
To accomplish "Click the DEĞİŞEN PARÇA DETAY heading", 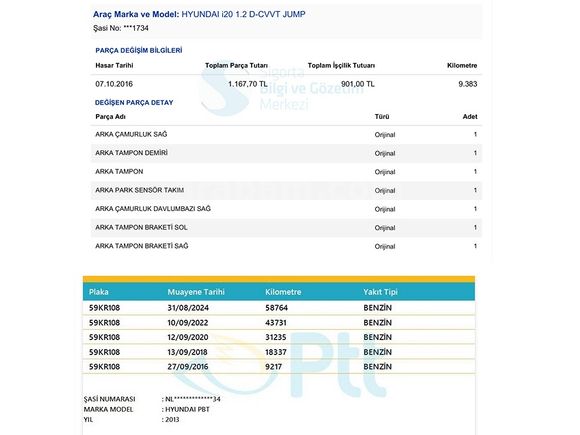I will (x=134, y=102).
